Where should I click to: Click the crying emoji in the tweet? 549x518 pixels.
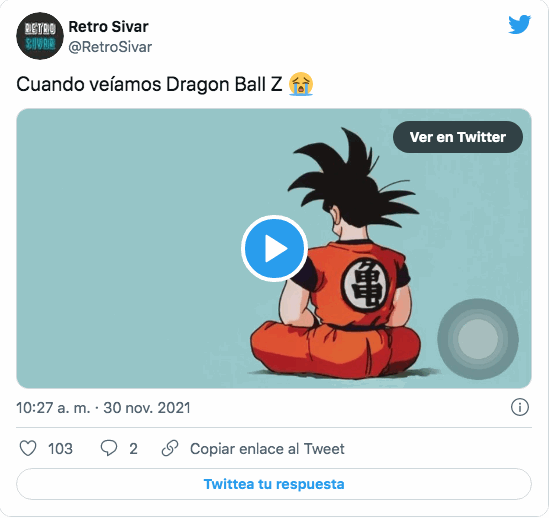[301, 84]
